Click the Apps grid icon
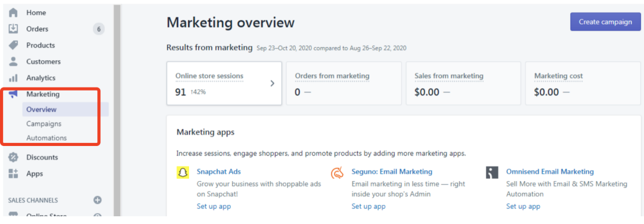This screenshot has width=644, height=224. (x=13, y=173)
